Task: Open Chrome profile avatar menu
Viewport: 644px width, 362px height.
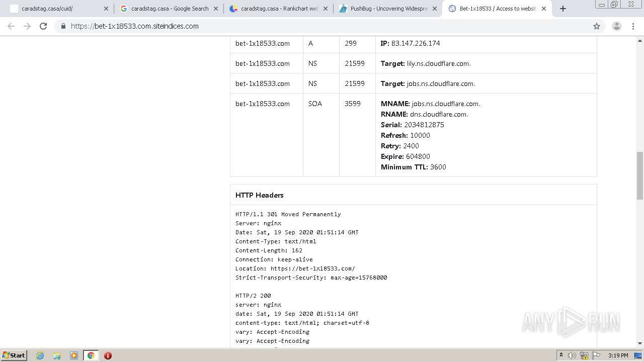Action: (616, 26)
